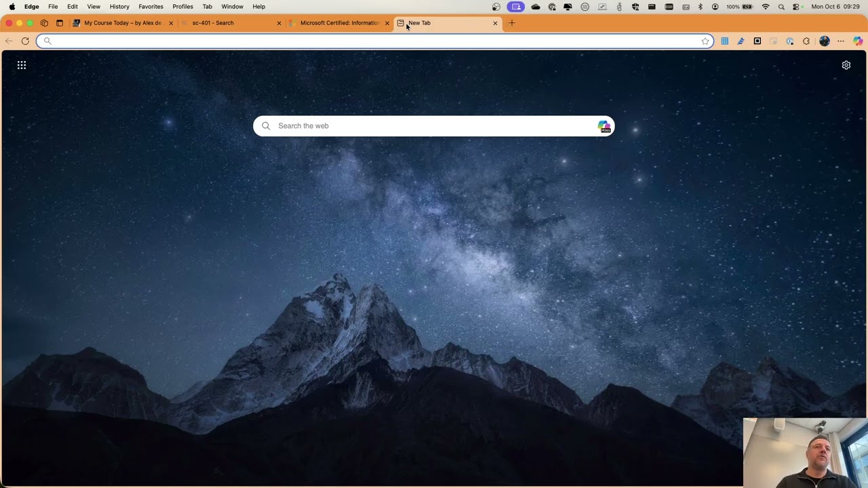
Task: Click the back navigation arrow
Action: pyautogui.click(x=9, y=41)
